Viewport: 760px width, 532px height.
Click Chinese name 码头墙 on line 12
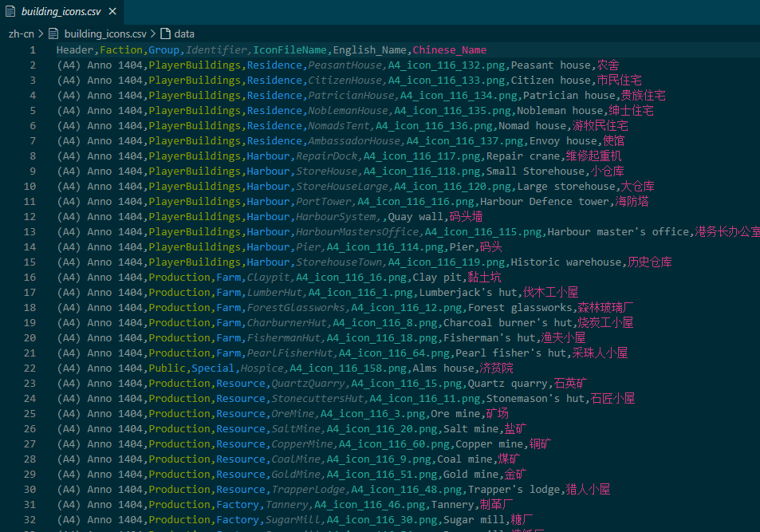(x=466, y=217)
